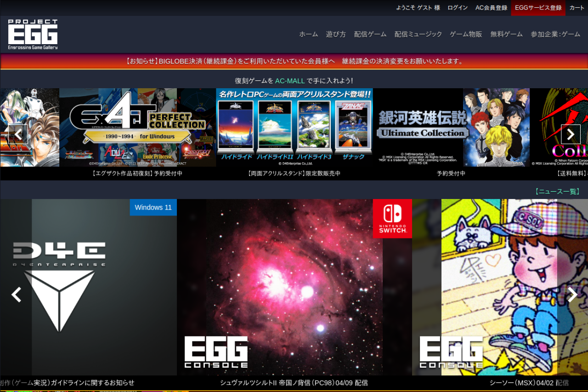Open the 遊び方 menu item

tap(336, 34)
